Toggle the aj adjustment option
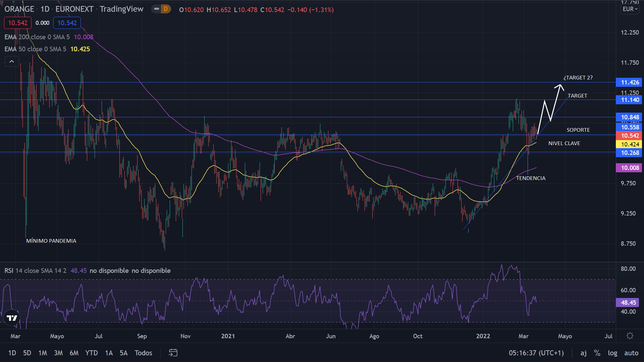Image resolution: width=644 pixels, height=362 pixels. [584, 353]
